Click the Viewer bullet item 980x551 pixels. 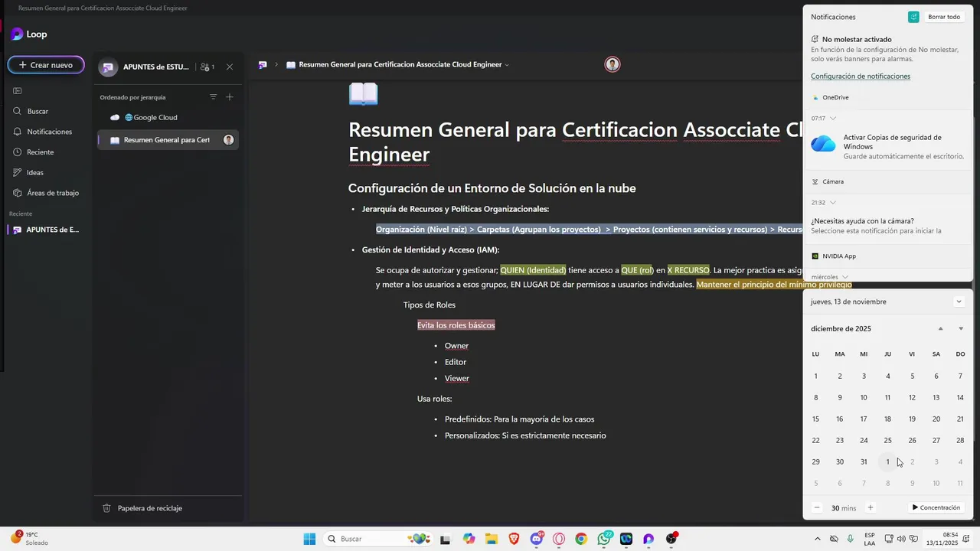coord(457,378)
